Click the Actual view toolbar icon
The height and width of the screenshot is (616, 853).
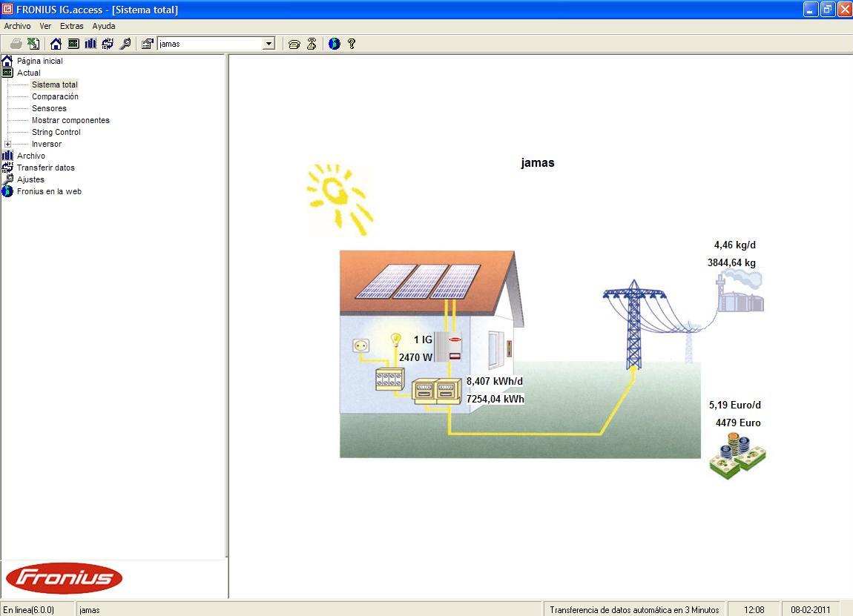tap(73, 44)
